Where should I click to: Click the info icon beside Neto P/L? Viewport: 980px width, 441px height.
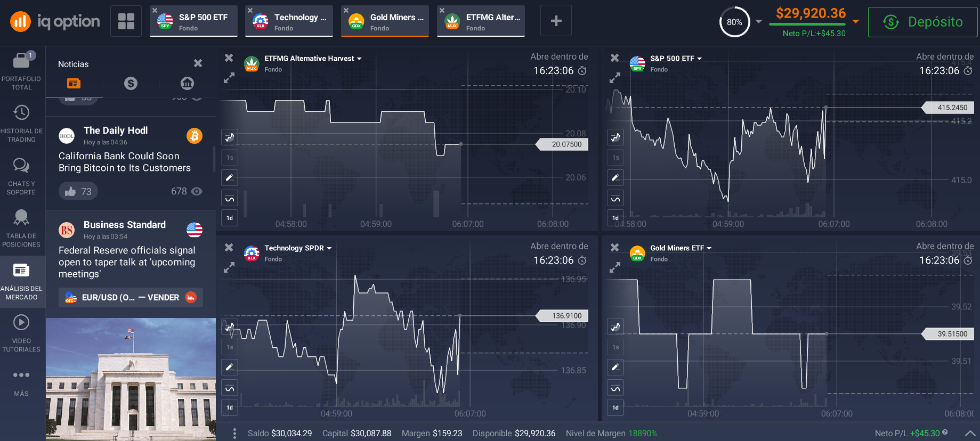945,432
